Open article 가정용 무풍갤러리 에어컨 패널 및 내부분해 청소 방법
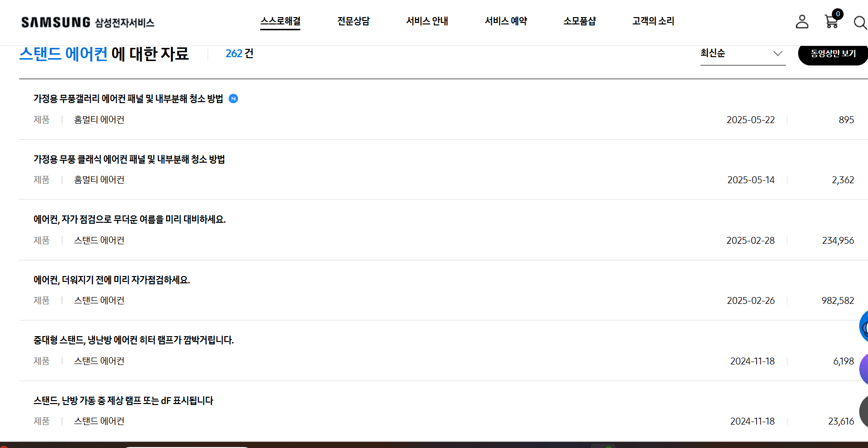The image size is (868, 448). point(128,99)
